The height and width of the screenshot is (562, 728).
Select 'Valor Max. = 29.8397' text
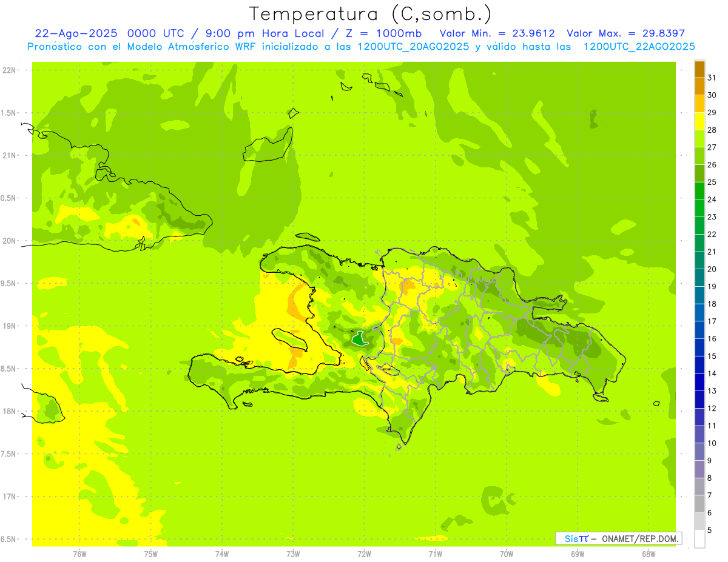(625, 33)
